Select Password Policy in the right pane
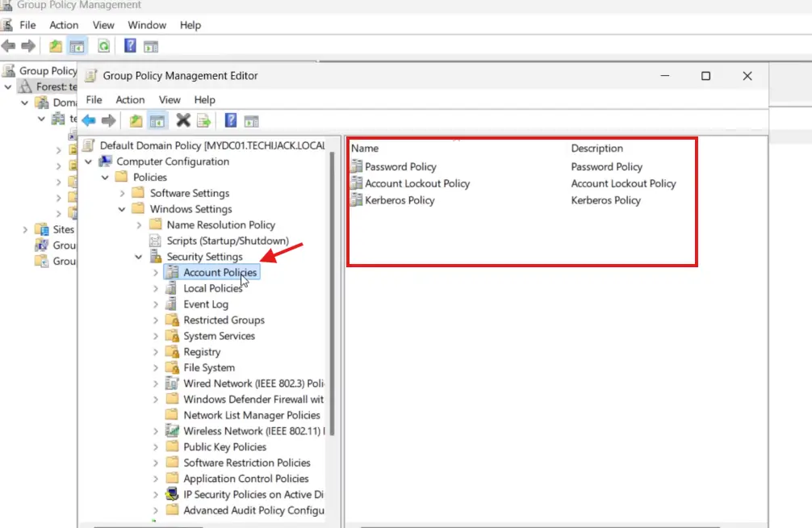 pos(400,167)
